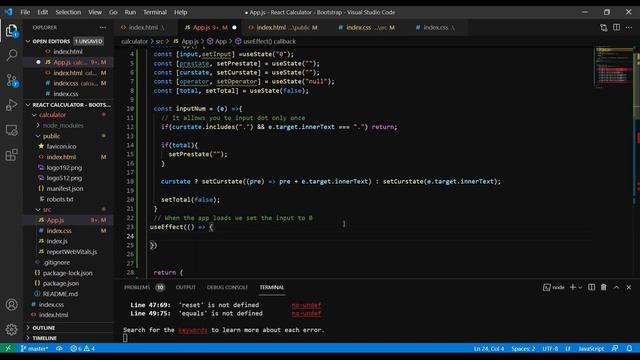The image size is (640, 360).
Task: Click the remote window indicator in status bar
Action: (x=8, y=348)
